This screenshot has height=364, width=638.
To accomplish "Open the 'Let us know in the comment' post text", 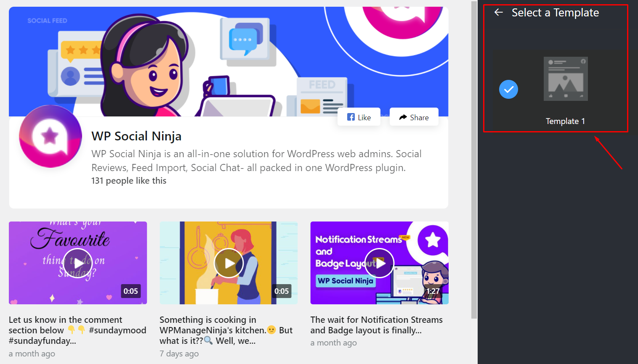I will pyautogui.click(x=77, y=330).
